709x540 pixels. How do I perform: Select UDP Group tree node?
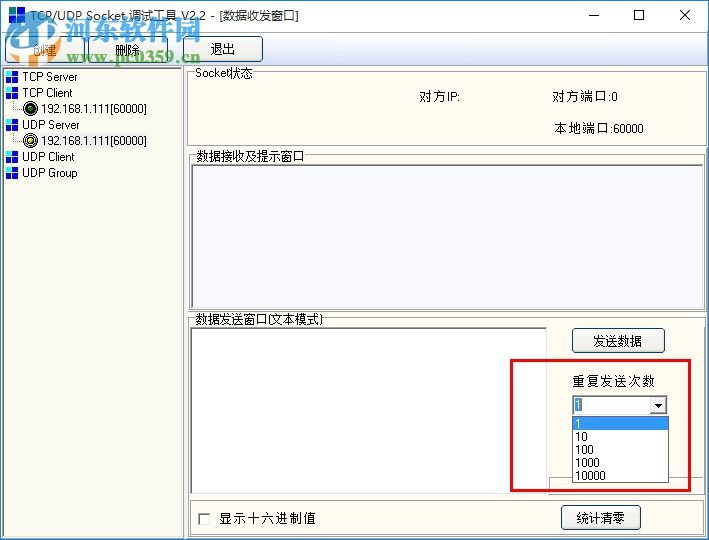[50, 173]
